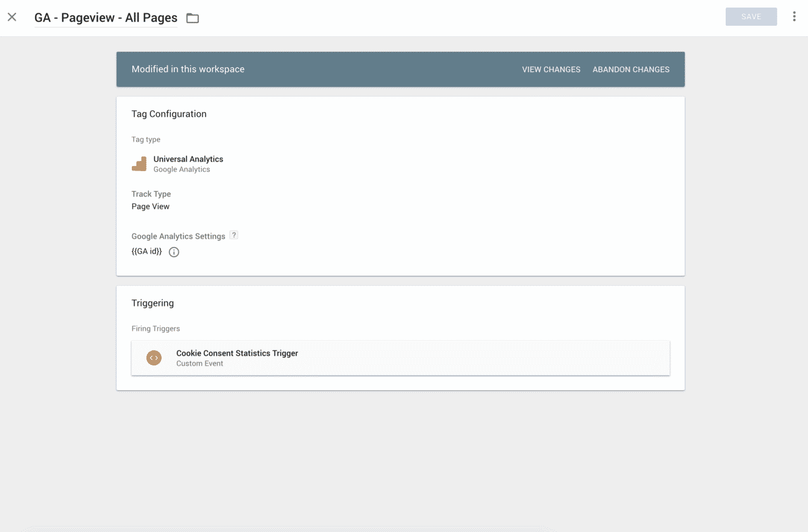Click the Save button
808x532 pixels.
point(751,17)
